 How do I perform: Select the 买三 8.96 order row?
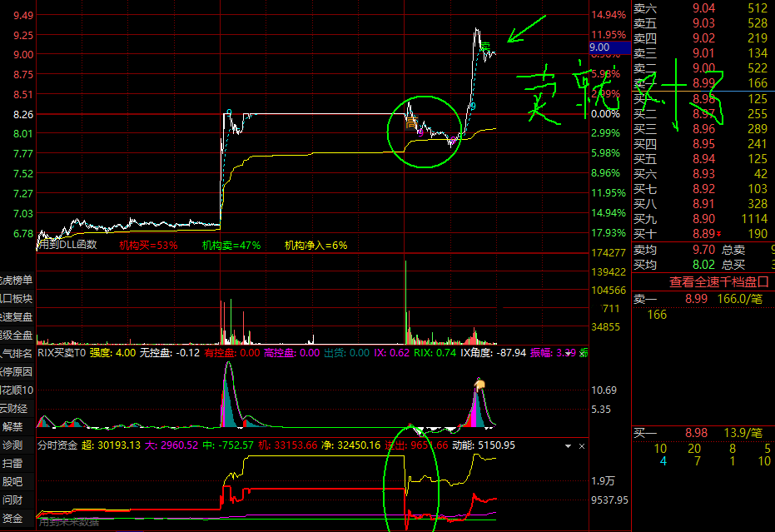tap(703, 129)
